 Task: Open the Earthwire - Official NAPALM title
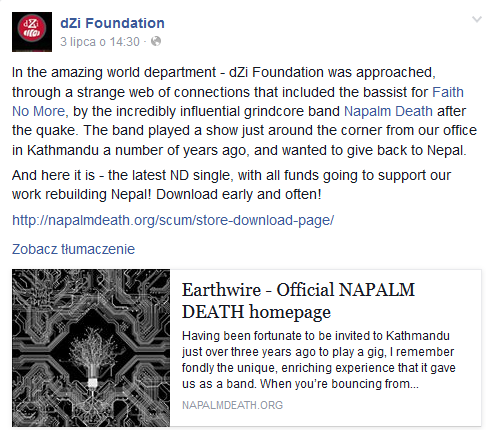298,289
